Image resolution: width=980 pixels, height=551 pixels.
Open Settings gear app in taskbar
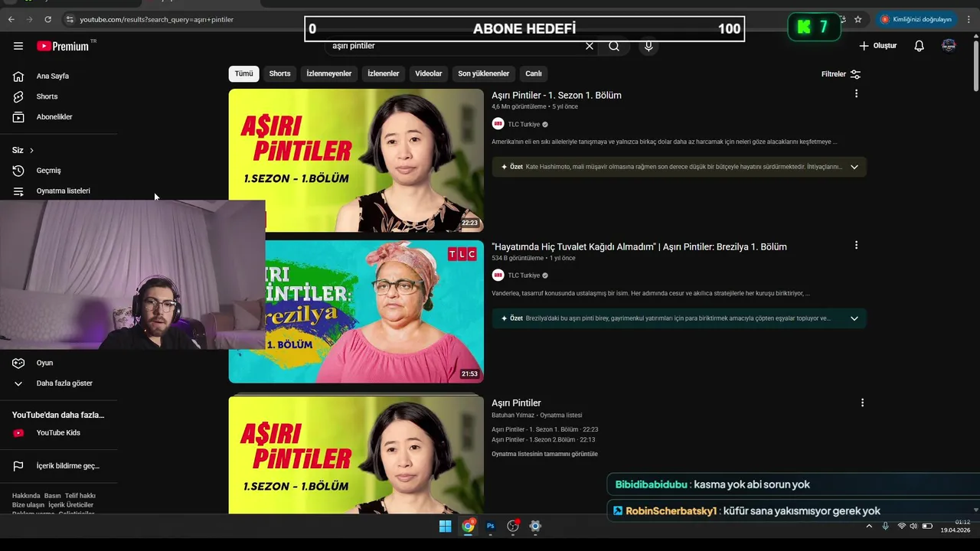click(x=535, y=526)
